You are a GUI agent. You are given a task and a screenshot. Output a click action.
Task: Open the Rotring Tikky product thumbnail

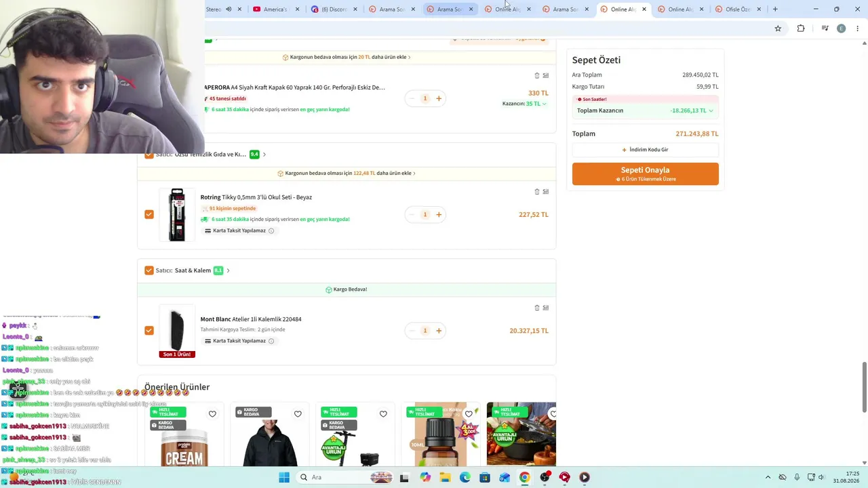177,214
